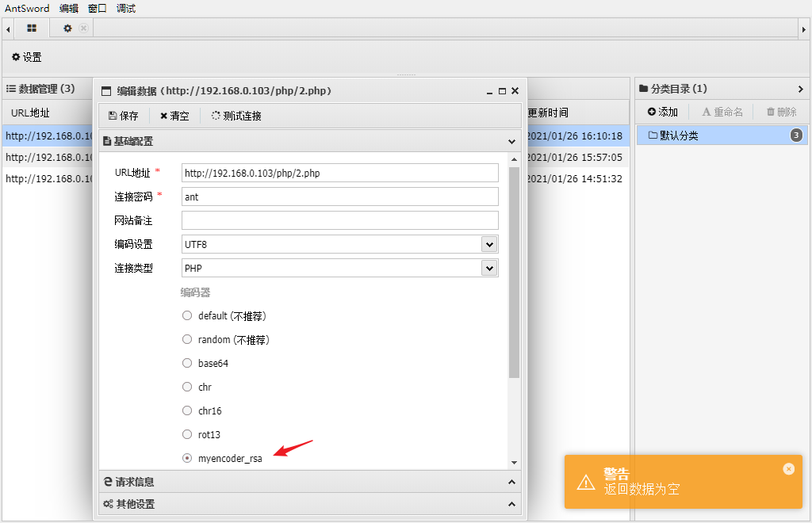Open the 调试 menu
The image size is (812, 523).
[x=126, y=8]
